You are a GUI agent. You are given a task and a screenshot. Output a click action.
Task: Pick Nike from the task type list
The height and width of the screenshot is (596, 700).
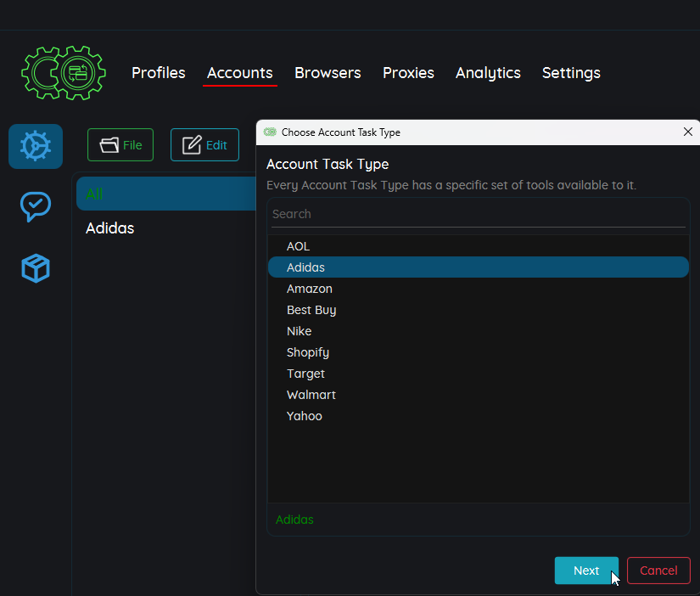point(300,331)
